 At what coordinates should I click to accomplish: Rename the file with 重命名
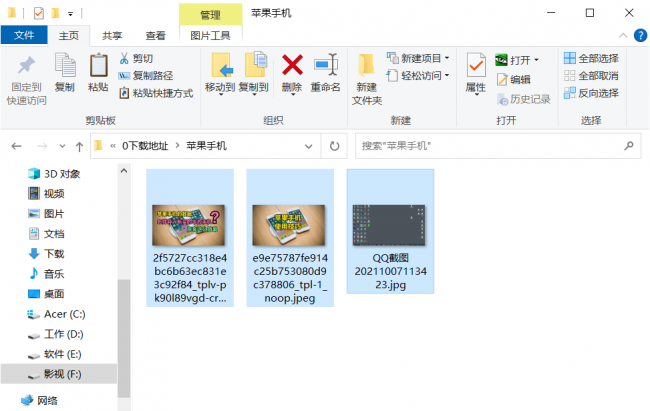point(326,73)
